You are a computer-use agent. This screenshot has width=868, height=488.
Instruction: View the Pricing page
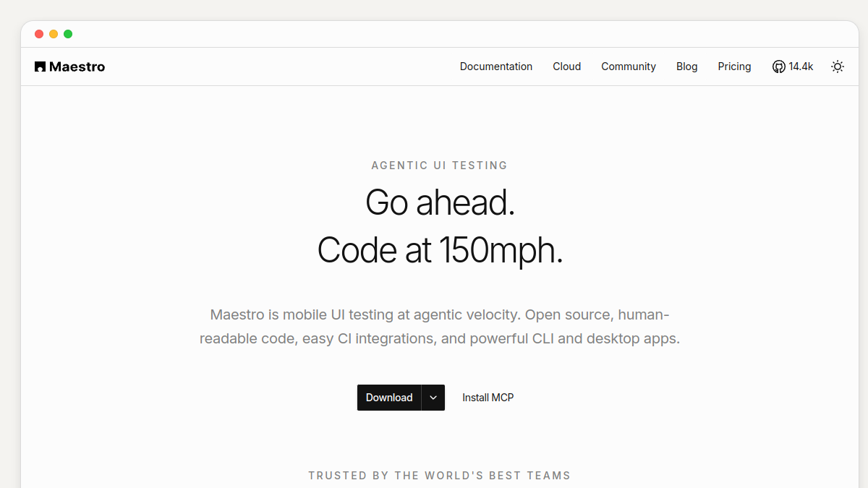coord(734,67)
